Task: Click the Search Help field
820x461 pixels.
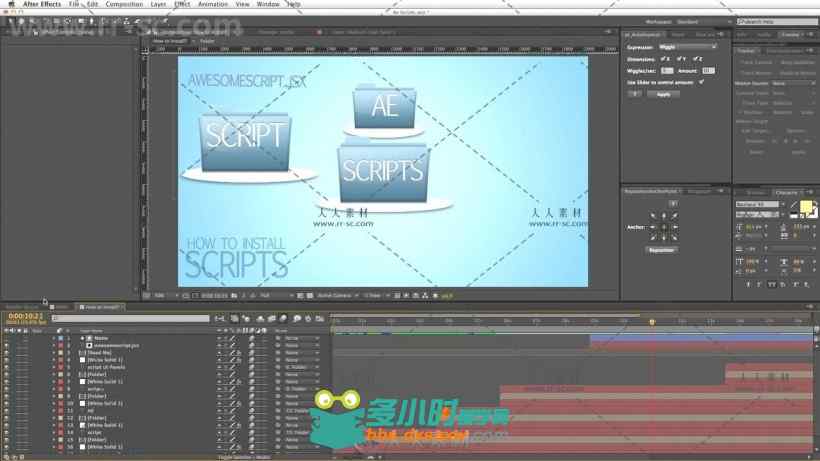Action: coord(777,22)
